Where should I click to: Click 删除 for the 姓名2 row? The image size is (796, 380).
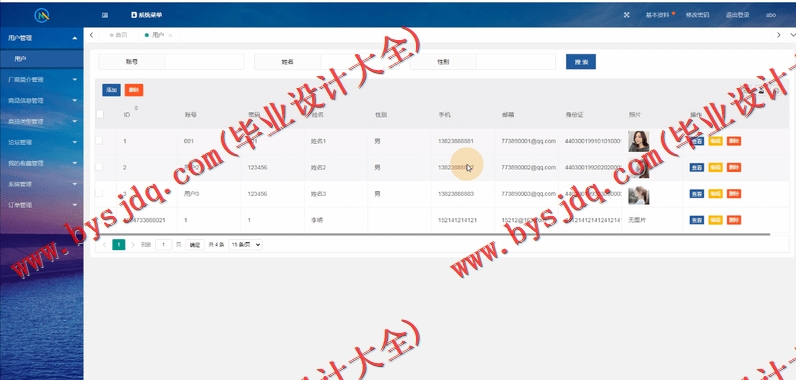coord(734,167)
